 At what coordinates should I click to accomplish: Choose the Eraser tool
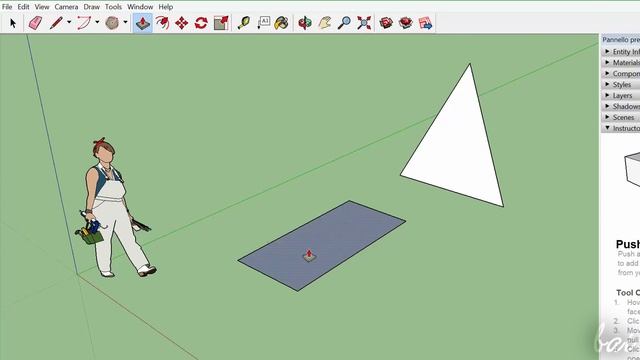[35, 23]
